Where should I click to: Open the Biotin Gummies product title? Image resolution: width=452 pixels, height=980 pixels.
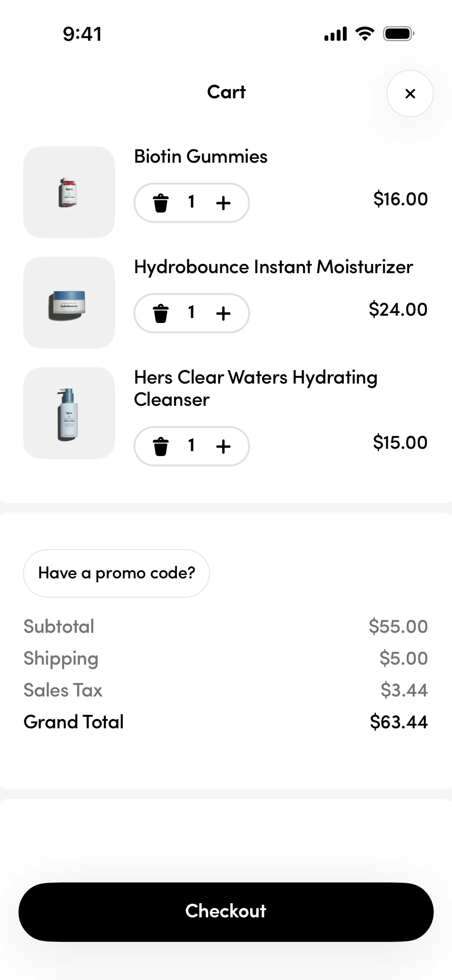[x=201, y=156]
